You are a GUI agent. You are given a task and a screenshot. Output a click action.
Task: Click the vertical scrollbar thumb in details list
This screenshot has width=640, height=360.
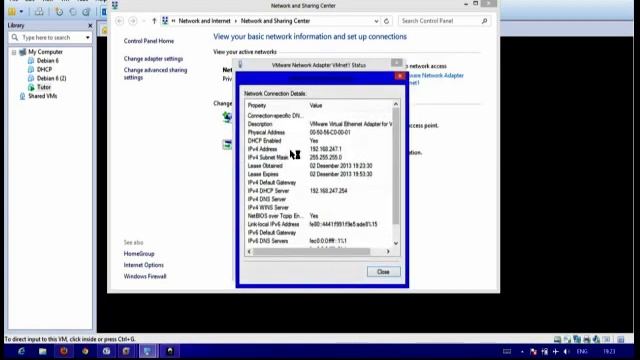(x=396, y=166)
